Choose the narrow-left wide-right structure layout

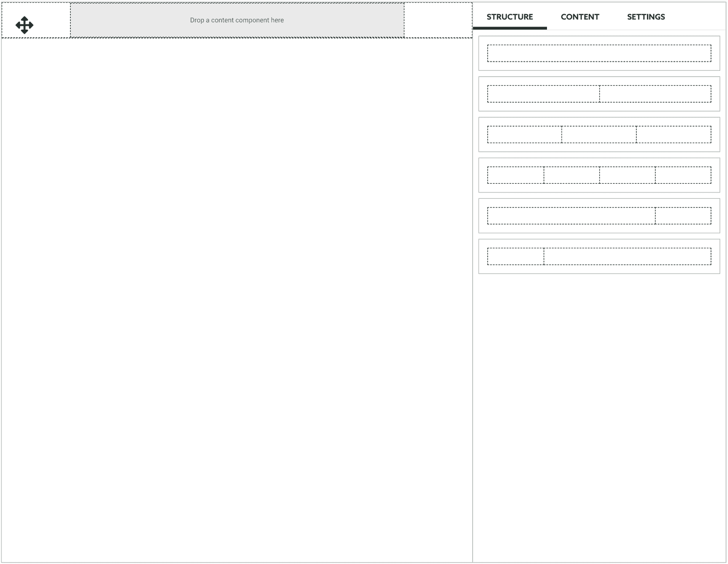pos(599,256)
